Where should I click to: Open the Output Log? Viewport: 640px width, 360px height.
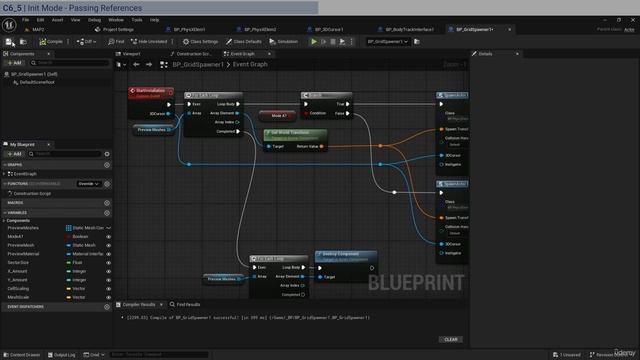(62, 355)
